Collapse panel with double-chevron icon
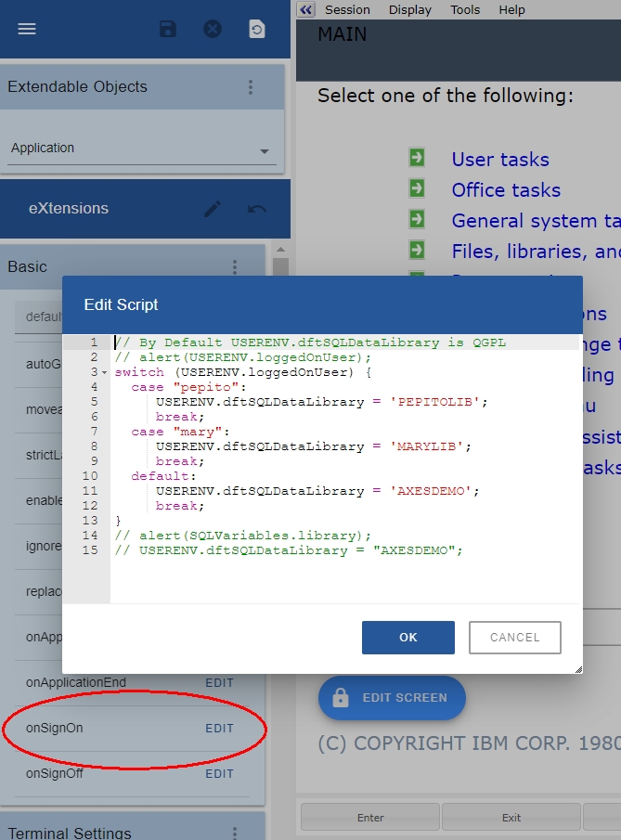 tap(306, 9)
